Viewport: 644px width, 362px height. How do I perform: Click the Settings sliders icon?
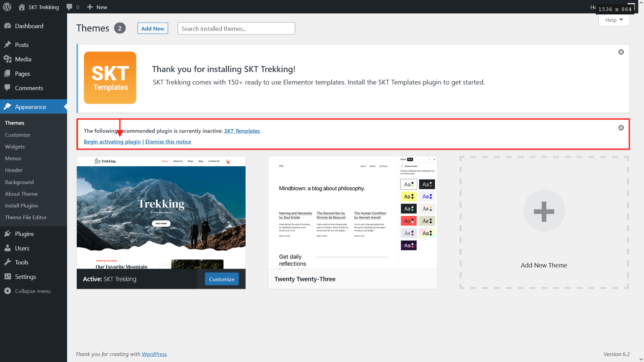tap(8, 277)
